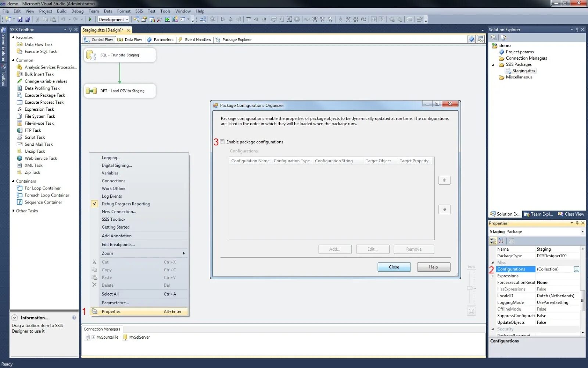Image resolution: width=588 pixels, height=368 pixels.
Task: Click the Edit... button in the dialog
Action: pyautogui.click(x=372, y=249)
